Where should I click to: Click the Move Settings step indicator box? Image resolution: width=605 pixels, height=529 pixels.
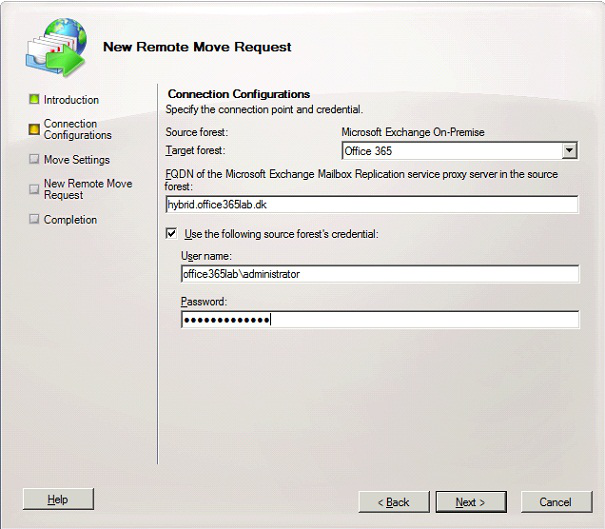pyautogui.click(x=34, y=159)
